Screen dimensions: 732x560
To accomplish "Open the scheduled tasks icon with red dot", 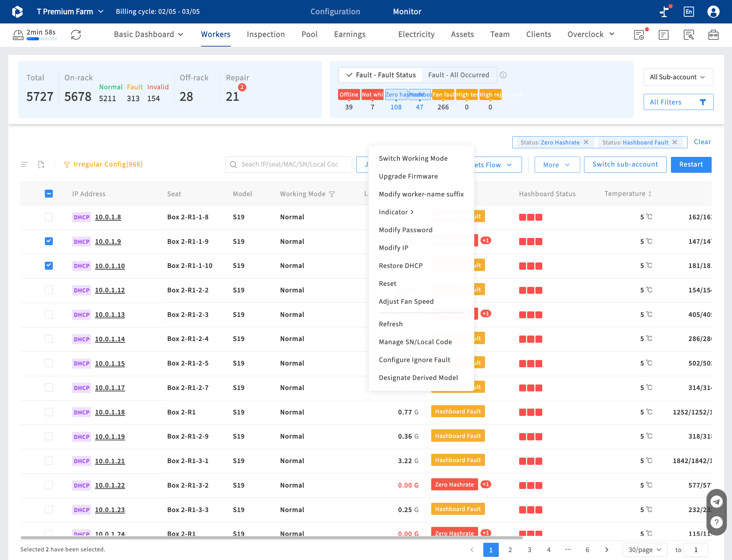I will (640, 34).
